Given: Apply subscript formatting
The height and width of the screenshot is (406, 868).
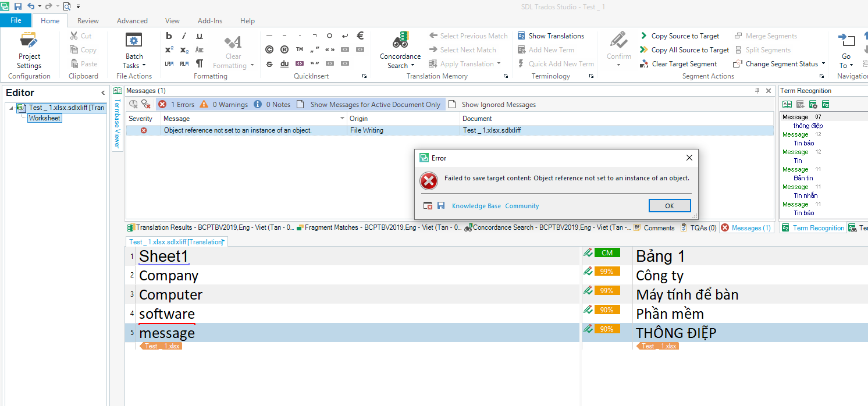Looking at the screenshot, I should 184,50.
